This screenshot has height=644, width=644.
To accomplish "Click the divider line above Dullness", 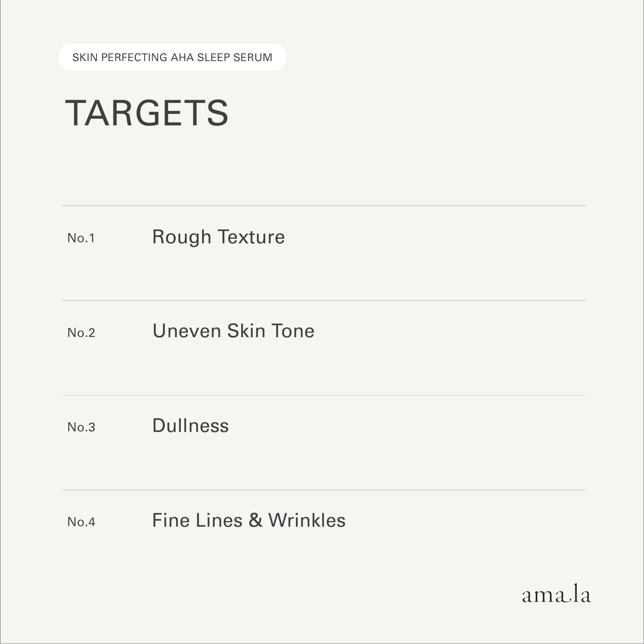I will (x=323, y=395).
